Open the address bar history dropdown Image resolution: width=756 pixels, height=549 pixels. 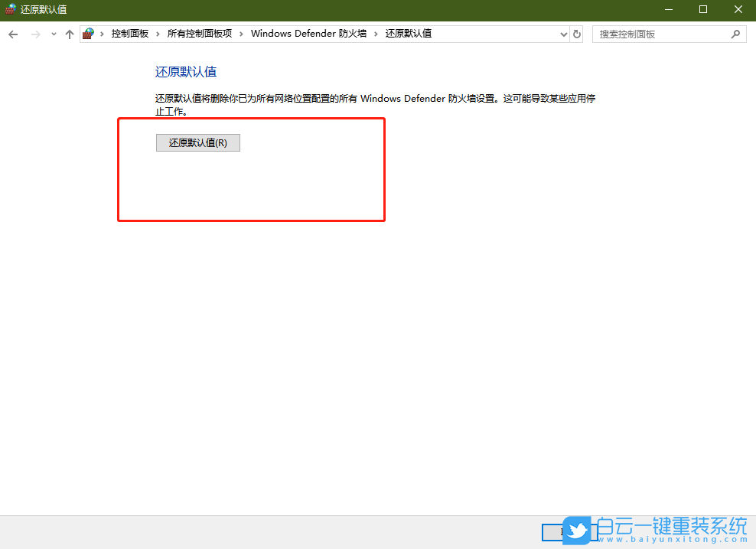point(563,34)
